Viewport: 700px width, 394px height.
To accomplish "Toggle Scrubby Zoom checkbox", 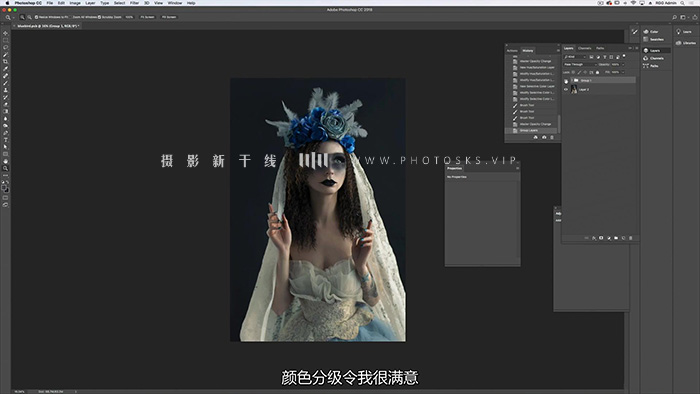I will [99, 17].
